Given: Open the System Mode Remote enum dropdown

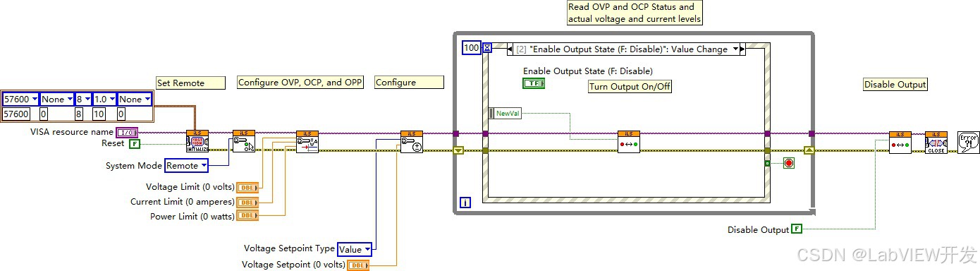Looking at the screenshot, I should click(x=187, y=166).
